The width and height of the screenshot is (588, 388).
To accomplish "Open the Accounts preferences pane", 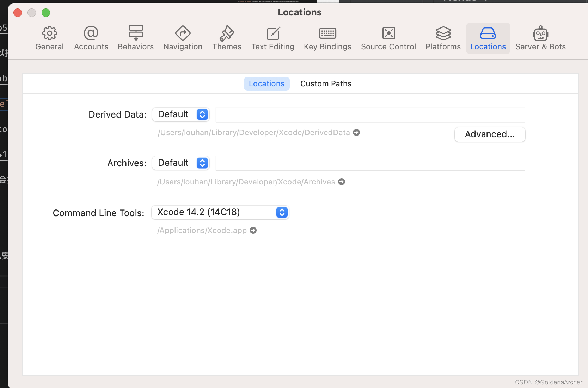I will click(x=91, y=38).
